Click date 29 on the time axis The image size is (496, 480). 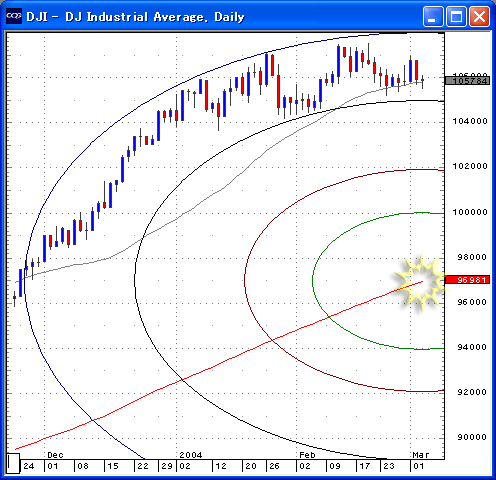point(167,466)
